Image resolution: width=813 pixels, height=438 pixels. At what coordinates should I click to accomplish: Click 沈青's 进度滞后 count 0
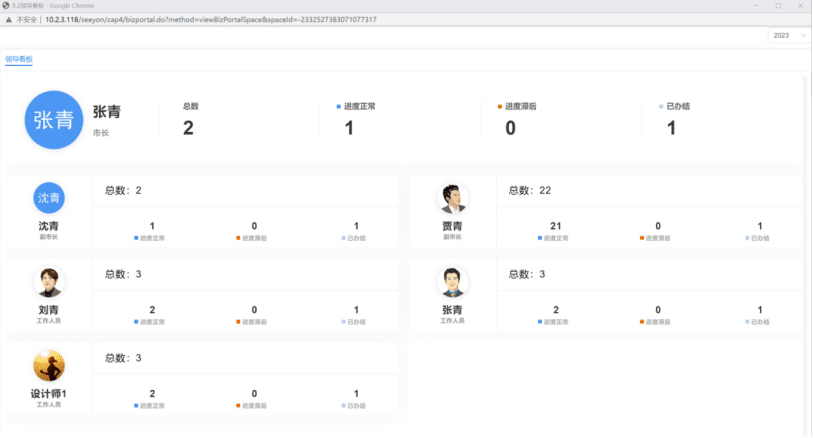[254, 226]
